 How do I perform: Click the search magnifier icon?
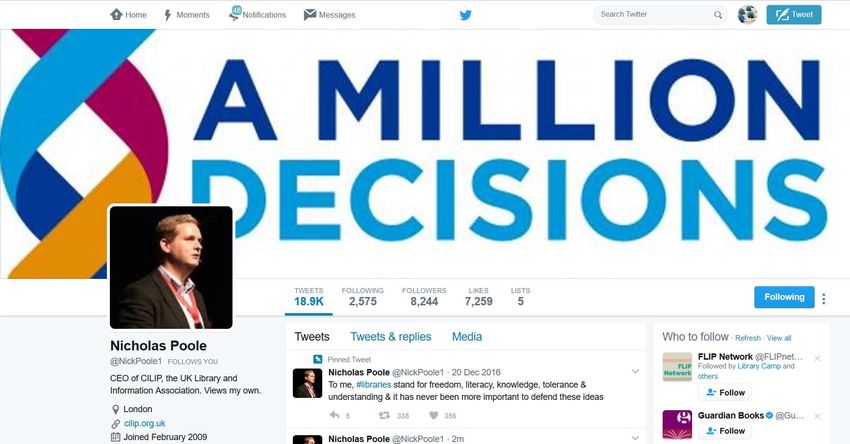pyautogui.click(x=718, y=15)
